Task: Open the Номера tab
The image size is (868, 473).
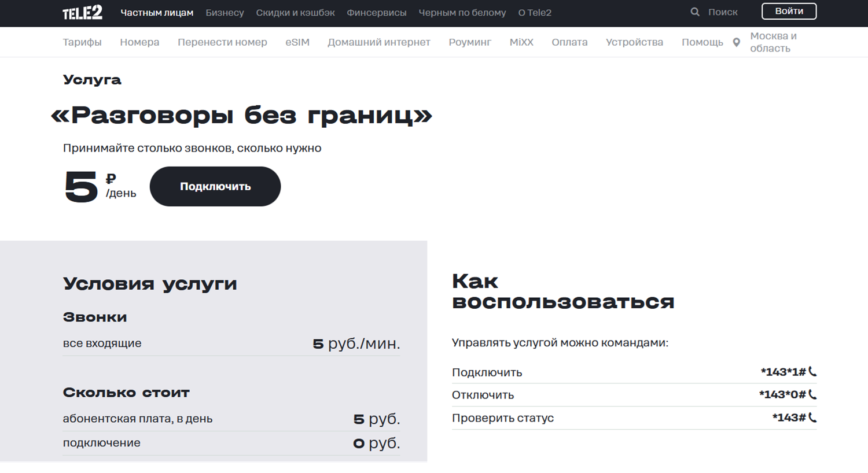Action: [x=139, y=42]
